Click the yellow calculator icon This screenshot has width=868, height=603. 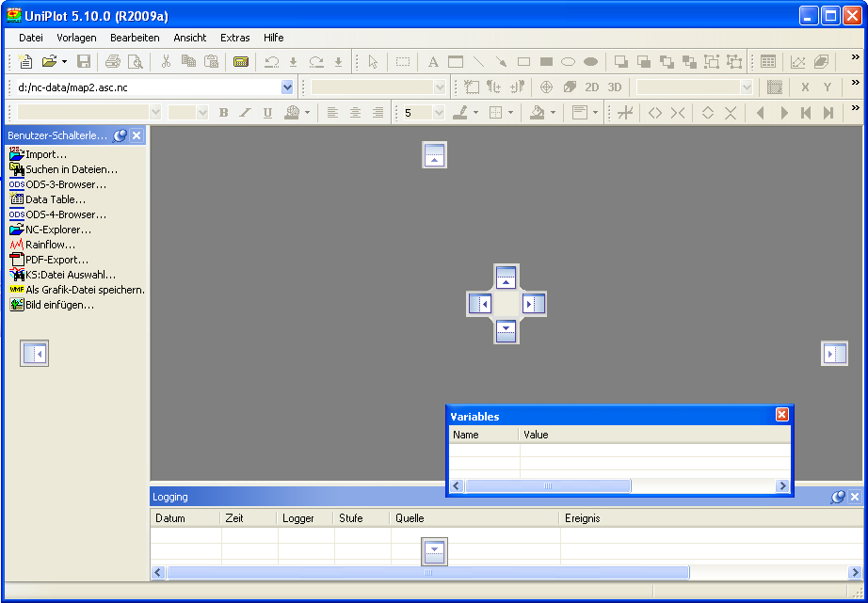241,62
